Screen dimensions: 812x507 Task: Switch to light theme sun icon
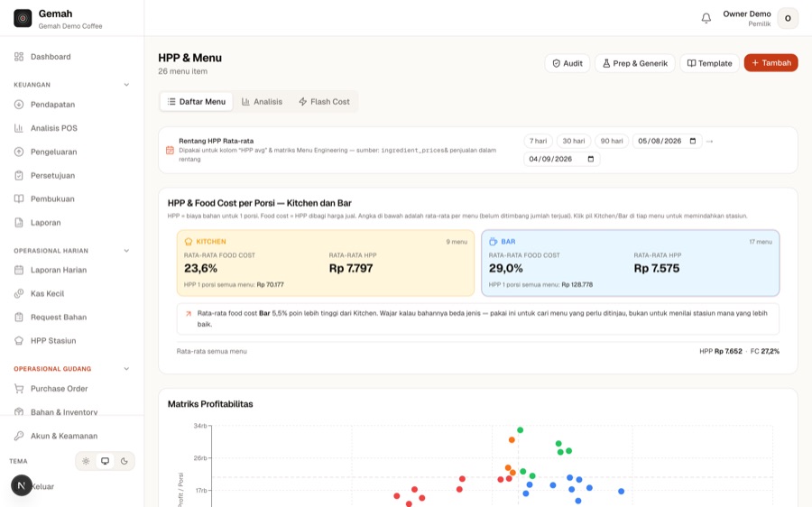pyautogui.click(x=86, y=461)
